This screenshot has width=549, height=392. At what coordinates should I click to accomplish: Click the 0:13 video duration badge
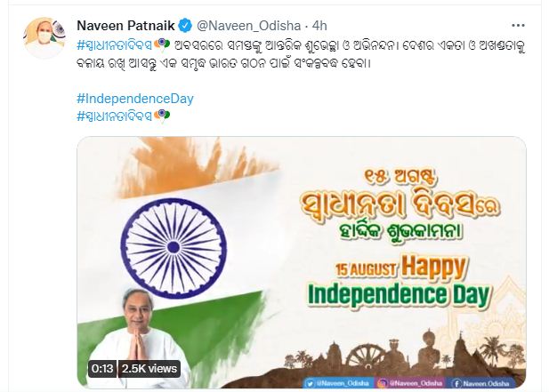pyautogui.click(x=102, y=369)
